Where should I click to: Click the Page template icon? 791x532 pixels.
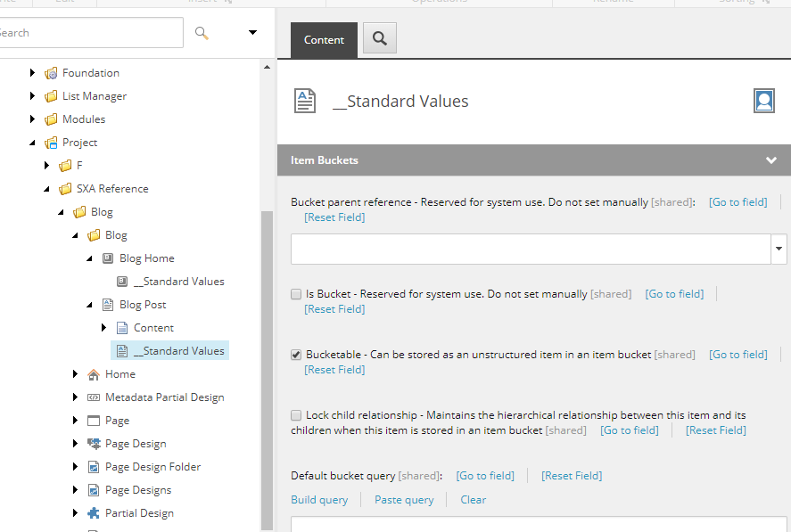tap(94, 421)
